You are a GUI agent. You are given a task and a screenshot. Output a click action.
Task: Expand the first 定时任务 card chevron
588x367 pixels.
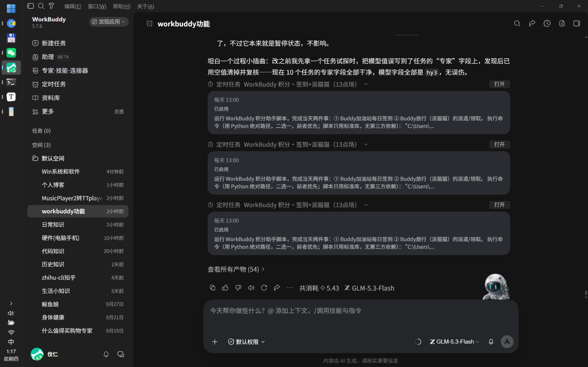click(366, 84)
